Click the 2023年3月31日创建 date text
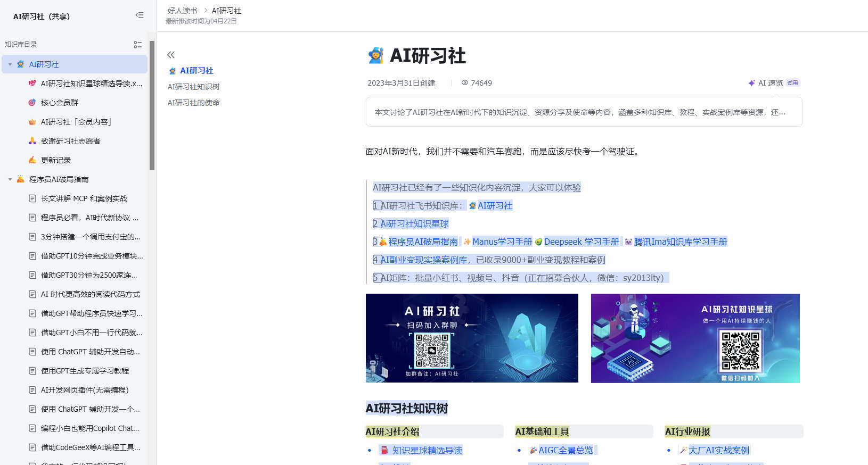Viewport: 868px width, 465px height. click(402, 83)
